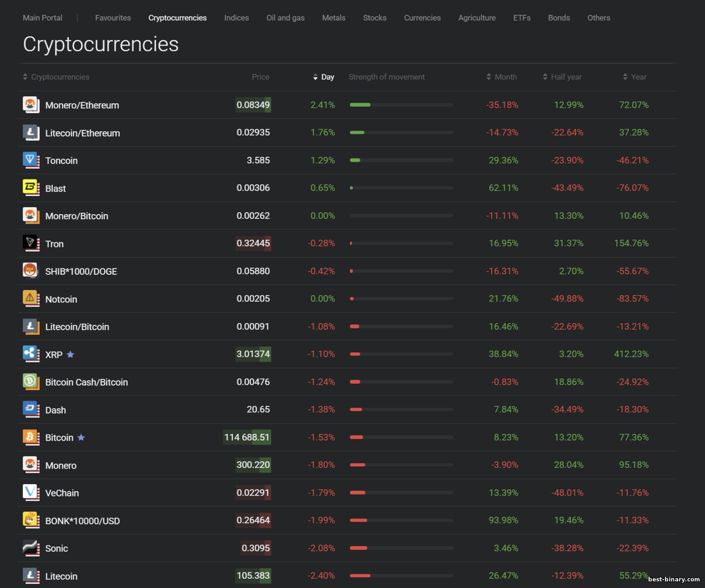Screen dimensions: 705x588
Task: Open the Litecoin/Bitcoin pair link
Action: (x=77, y=327)
